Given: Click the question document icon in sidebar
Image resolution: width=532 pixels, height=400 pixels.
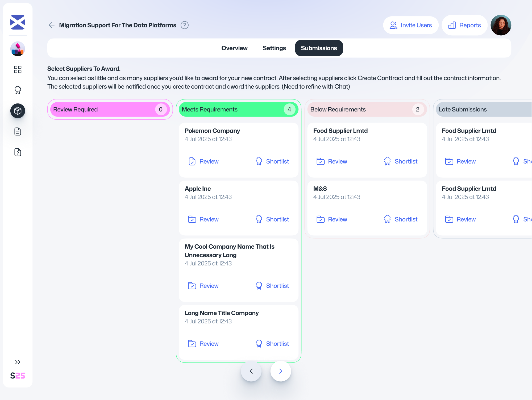Looking at the screenshot, I should coord(18,152).
